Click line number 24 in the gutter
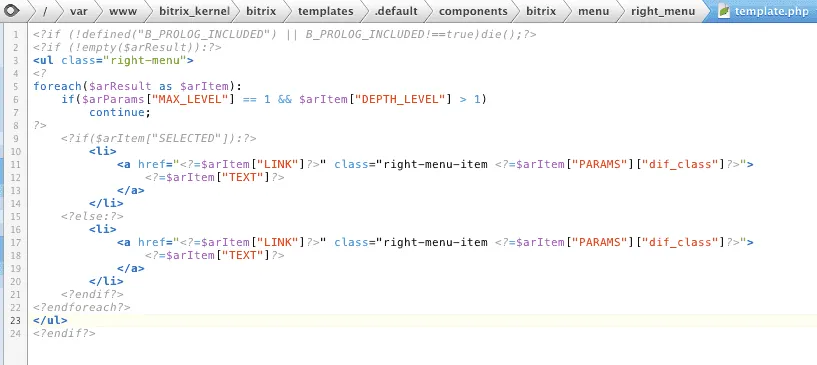 click(15, 334)
